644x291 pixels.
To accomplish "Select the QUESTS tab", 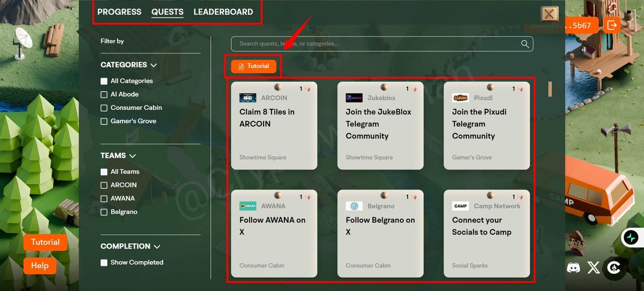I will [167, 12].
